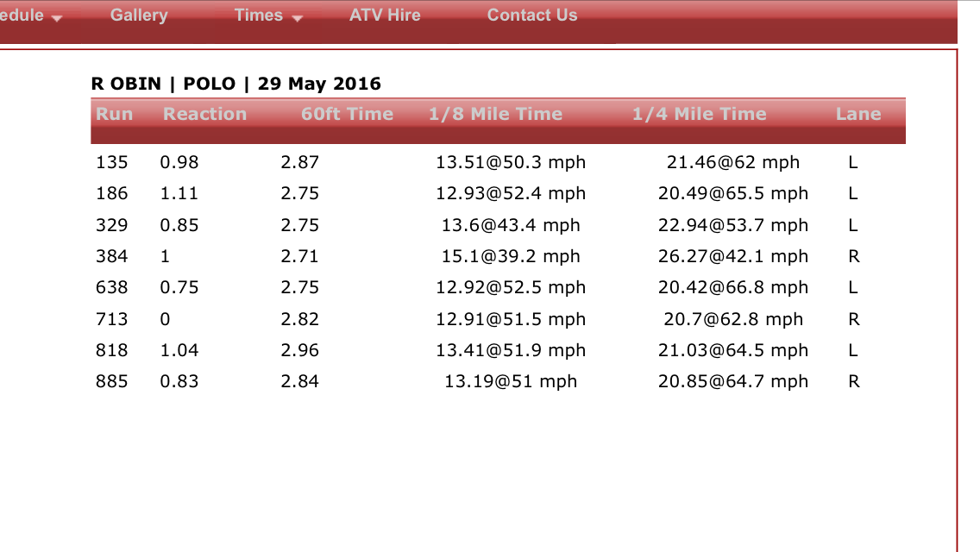This screenshot has width=980, height=552.
Task: Click 1/4 mile time 21.46@62 mph
Action: pos(733,162)
